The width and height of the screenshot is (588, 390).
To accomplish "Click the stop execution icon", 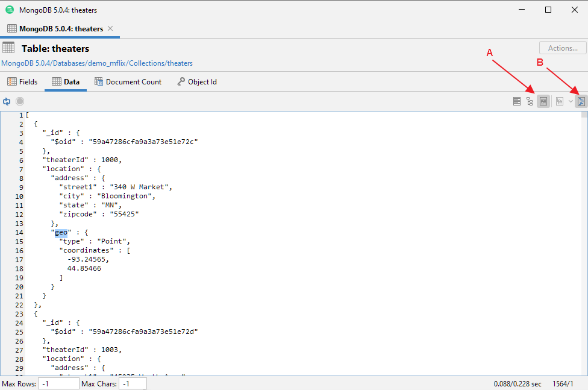I will click(19, 101).
